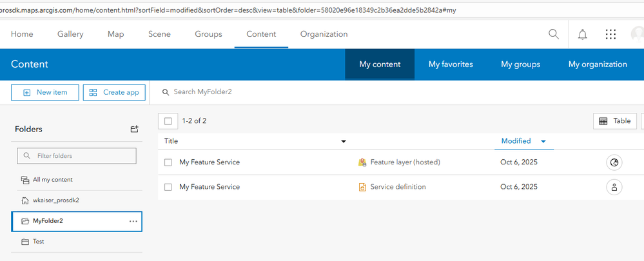Expand the Title column dropdown arrow
The height and width of the screenshot is (261, 644).
coord(344,141)
